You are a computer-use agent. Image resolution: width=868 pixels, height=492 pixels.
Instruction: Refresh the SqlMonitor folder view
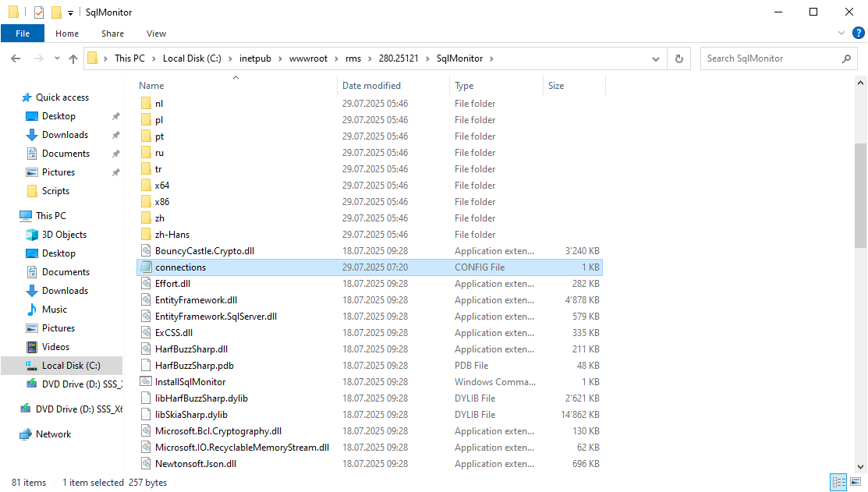click(679, 58)
